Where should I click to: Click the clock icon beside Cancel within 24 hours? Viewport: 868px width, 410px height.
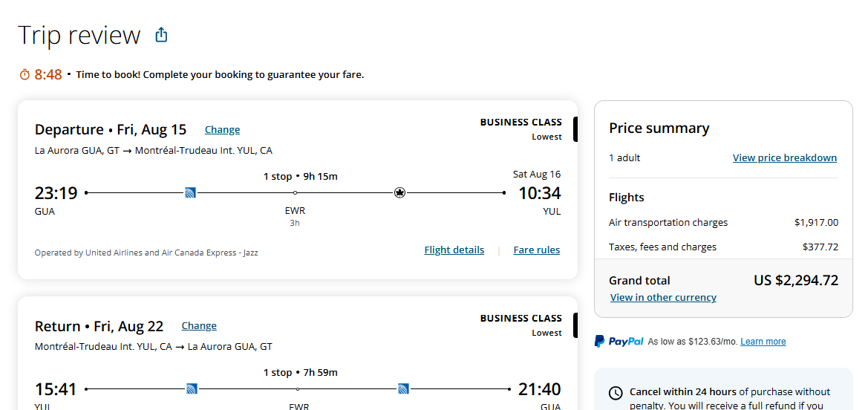pyautogui.click(x=616, y=393)
